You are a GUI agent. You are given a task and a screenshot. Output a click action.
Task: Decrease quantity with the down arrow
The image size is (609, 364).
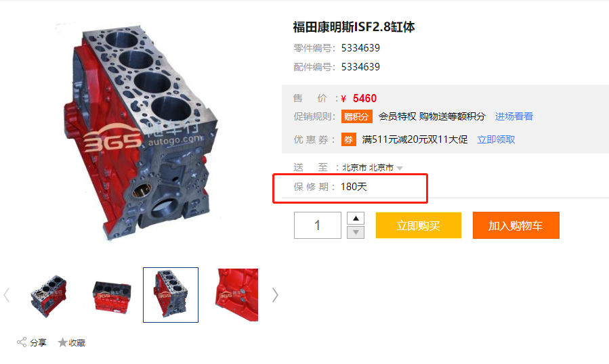pos(356,233)
